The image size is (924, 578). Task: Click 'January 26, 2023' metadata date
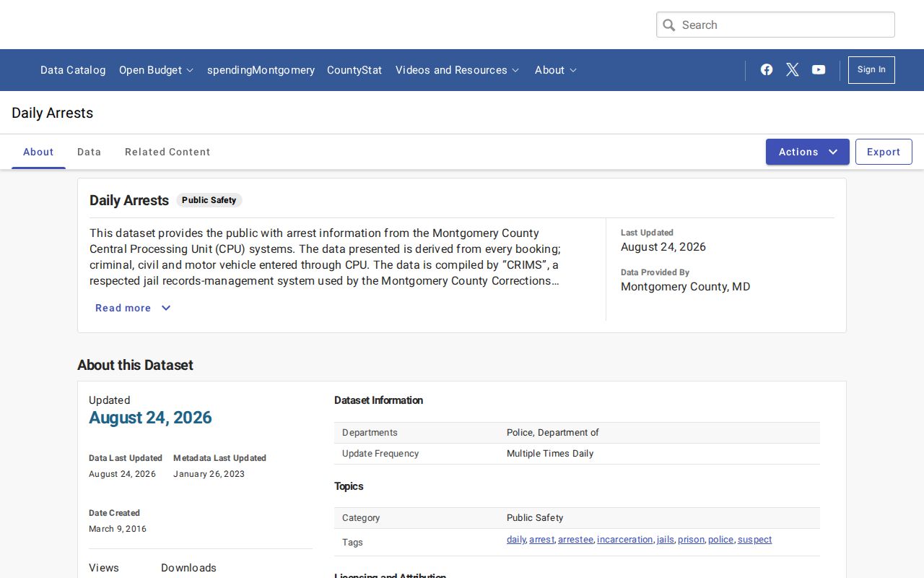[x=209, y=474]
